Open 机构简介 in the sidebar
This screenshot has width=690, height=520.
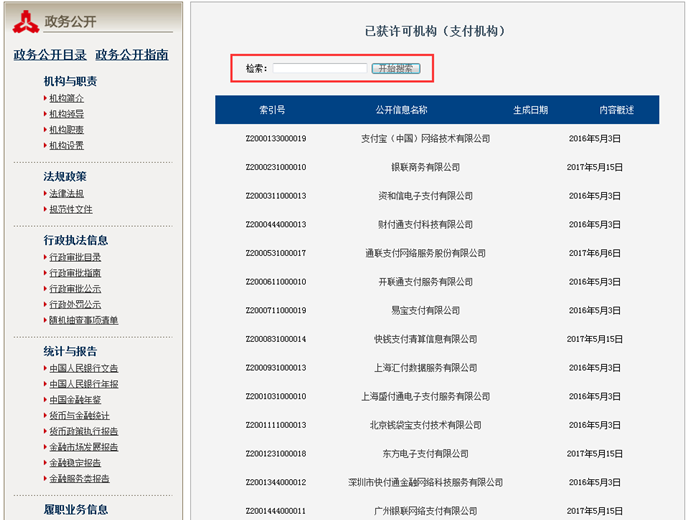click(67, 98)
